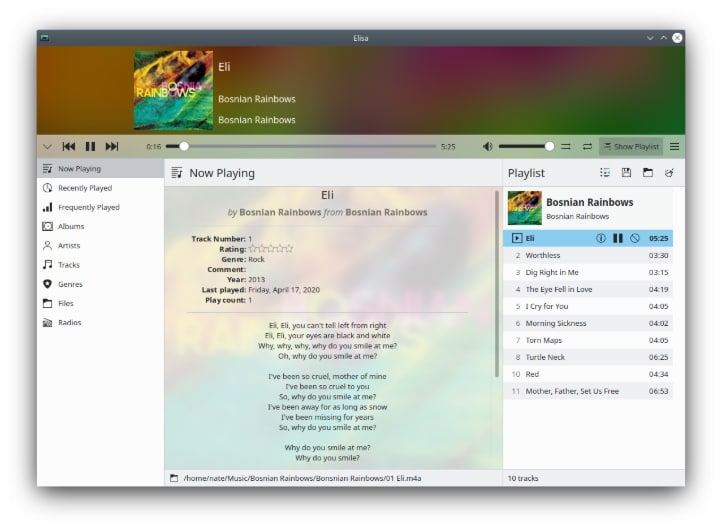
Task: Skip to the previous track
Action: point(69,146)
